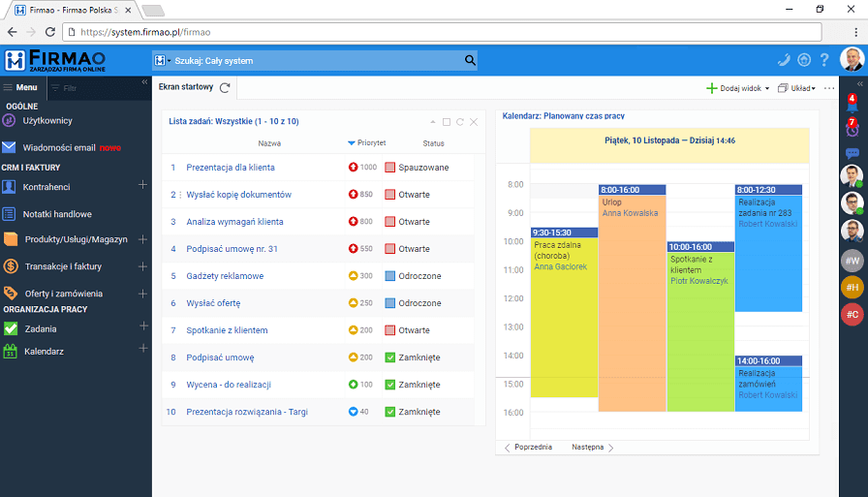Open Zadania in the sidebar menu
The height and width of the screenshot is (497, 868).
click(x=41, y=328)
